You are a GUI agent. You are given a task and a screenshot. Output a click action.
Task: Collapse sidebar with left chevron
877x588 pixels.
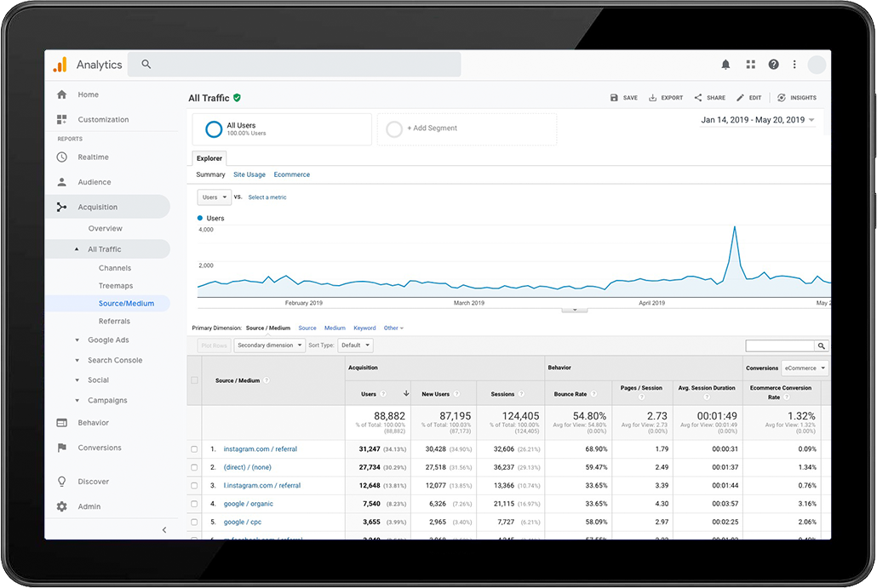163,530
